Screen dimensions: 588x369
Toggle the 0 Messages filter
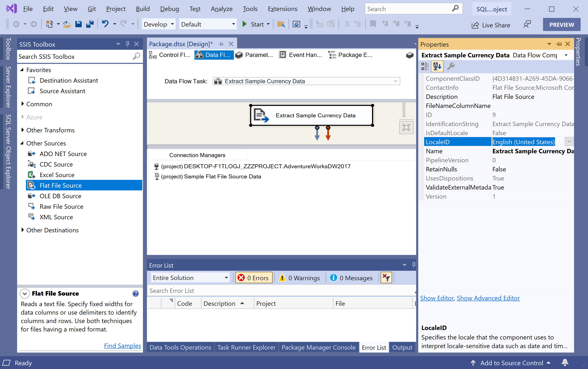tap(351, 278)
